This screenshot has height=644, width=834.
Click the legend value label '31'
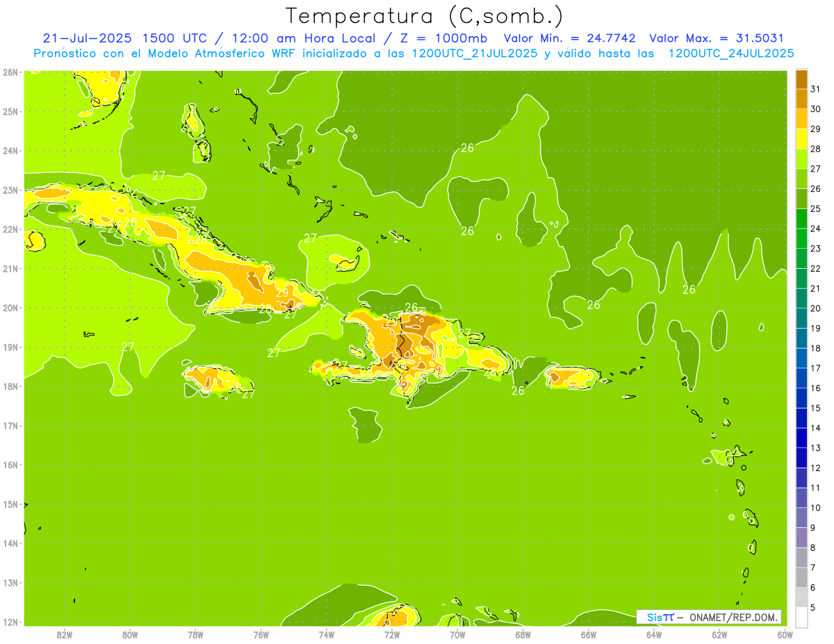816,89
